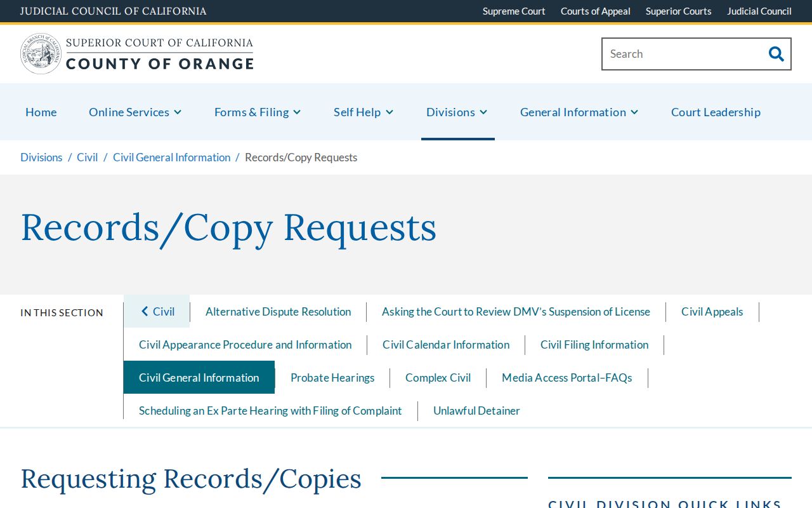Open the Self Help dropdown

point(363,112)
